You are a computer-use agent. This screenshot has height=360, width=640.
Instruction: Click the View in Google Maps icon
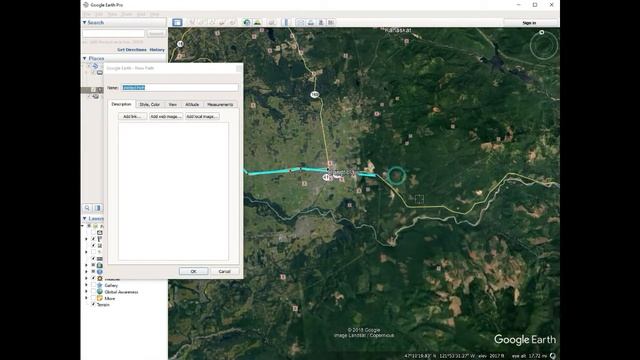click(331, 22)
